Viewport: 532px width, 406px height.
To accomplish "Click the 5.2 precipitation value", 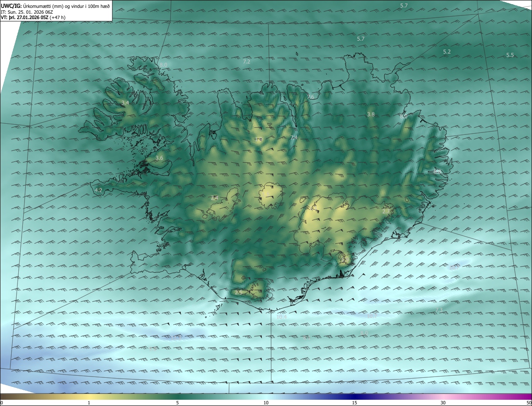I will coord(447,51).
